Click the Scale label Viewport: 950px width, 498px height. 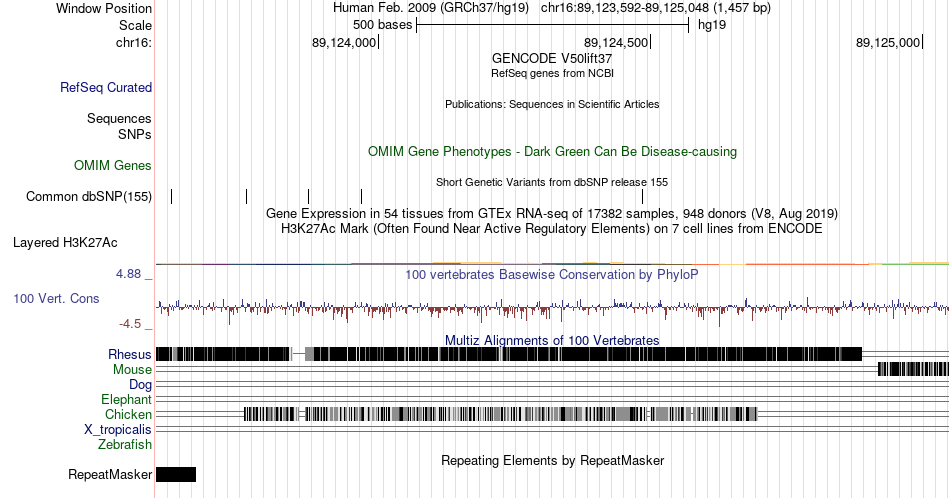tap(135, 25)
